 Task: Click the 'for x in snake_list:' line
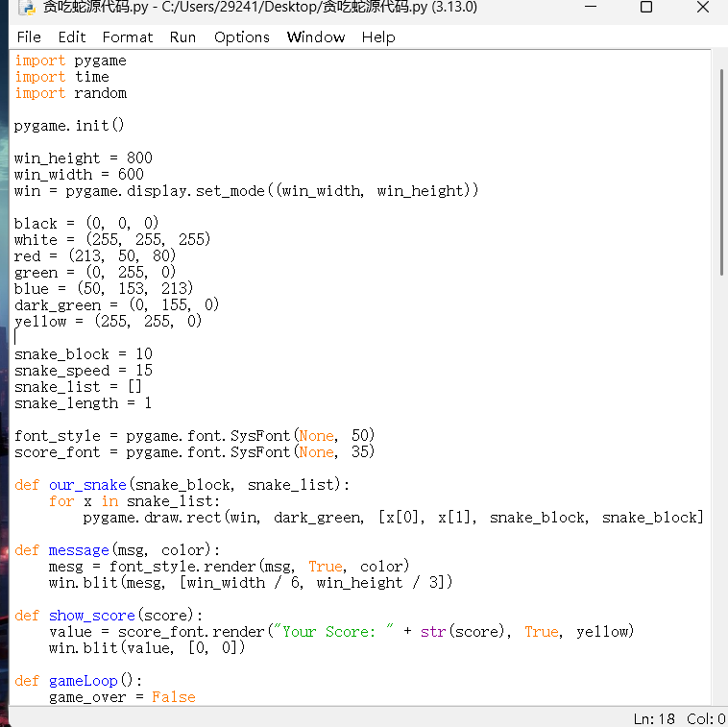134,501
